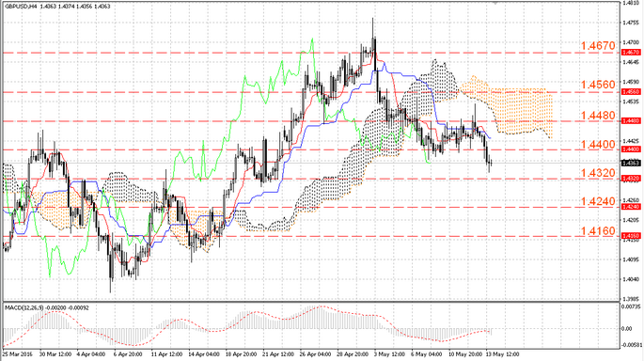Click the 1.4040 price axis value
644x361 pixels.
(x=631, y=279)
